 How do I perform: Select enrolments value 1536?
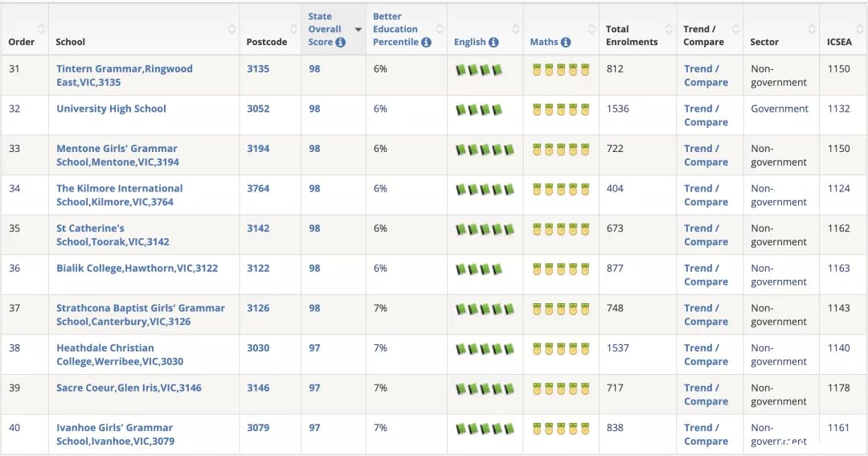pyautogui.click(x=618, y=109)
